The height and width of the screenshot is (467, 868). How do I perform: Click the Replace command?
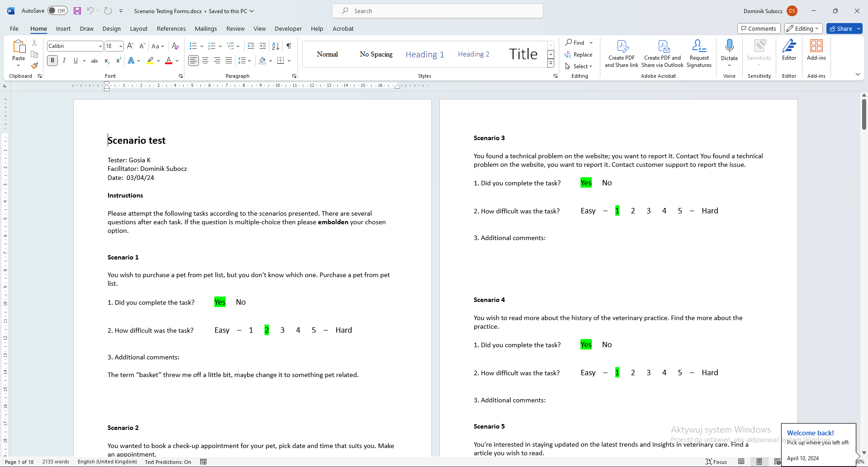(579, 54)
